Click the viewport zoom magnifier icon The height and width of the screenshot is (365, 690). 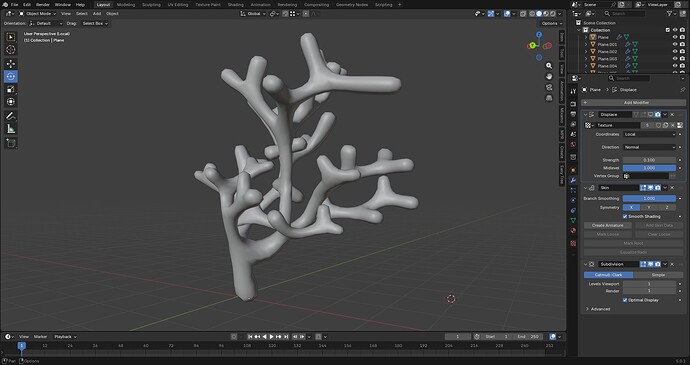549,66
